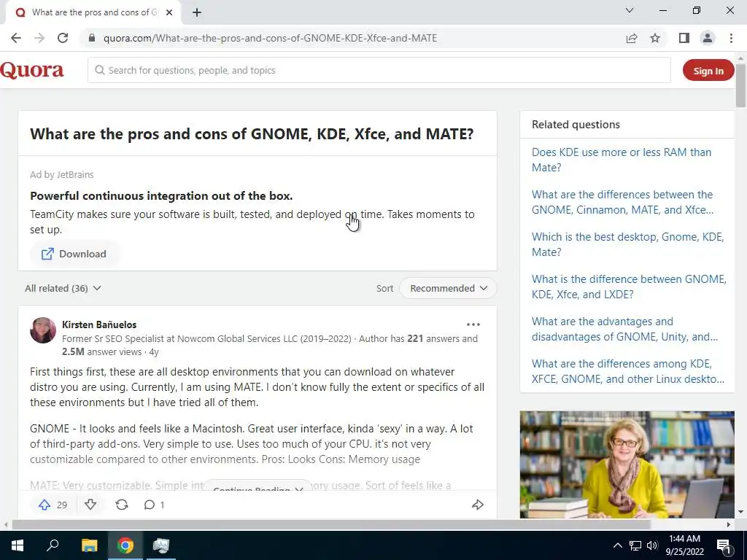Open the tab search chevron
The height and width of the screenshot is (560, 747).
tap(630, 10)
